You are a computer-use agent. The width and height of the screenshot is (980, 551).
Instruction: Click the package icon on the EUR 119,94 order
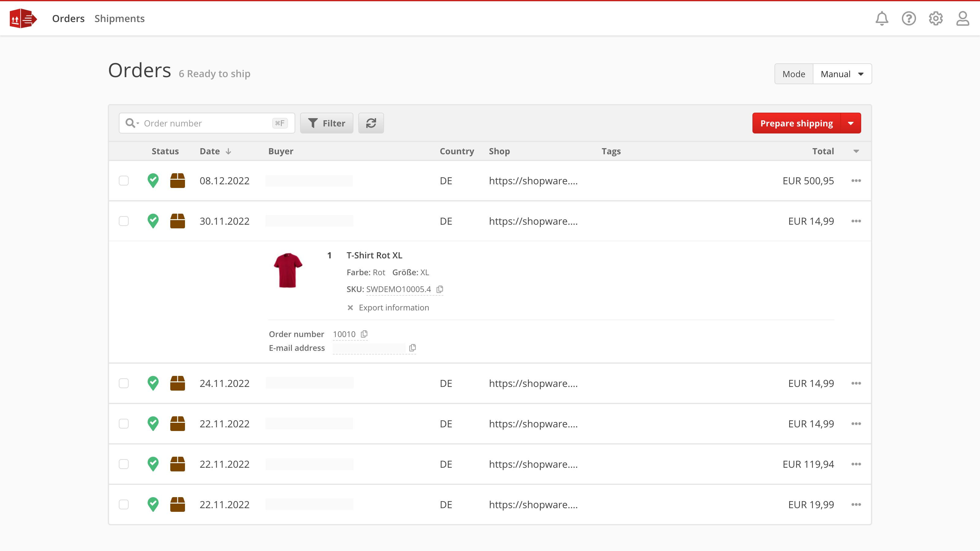(177, 464)
